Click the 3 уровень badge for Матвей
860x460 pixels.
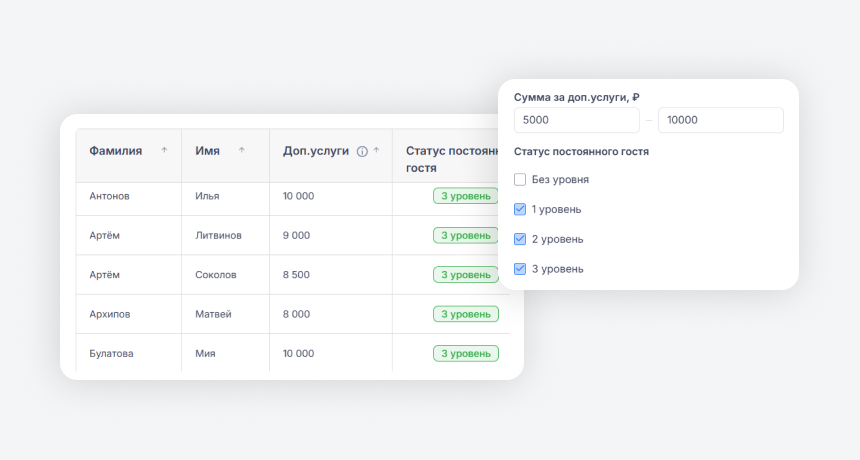tap(465, 314)
